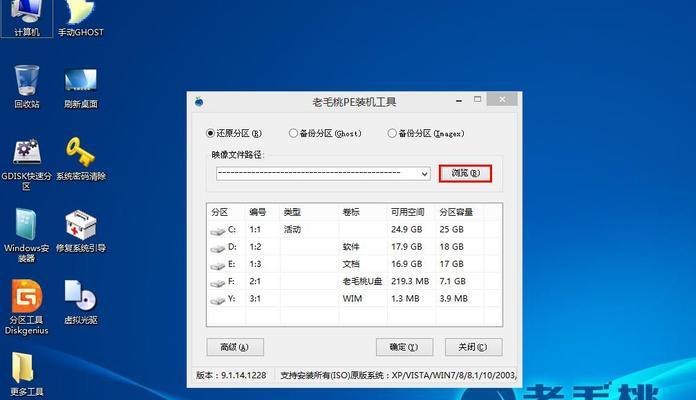The height and width of the screenshot is (400, 696).
Task: Click the 关闭 button
Action: tap(474, 347)
